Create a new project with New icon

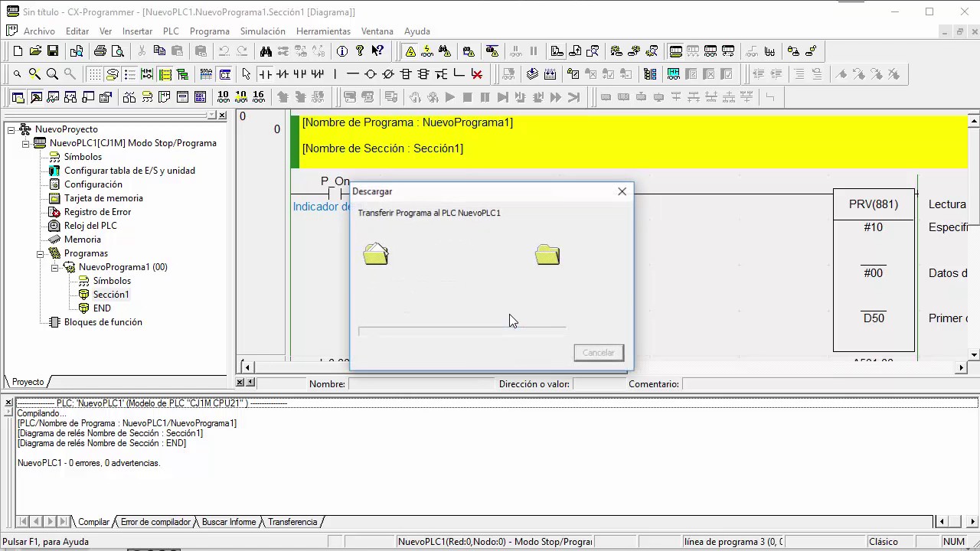[18, 51]
